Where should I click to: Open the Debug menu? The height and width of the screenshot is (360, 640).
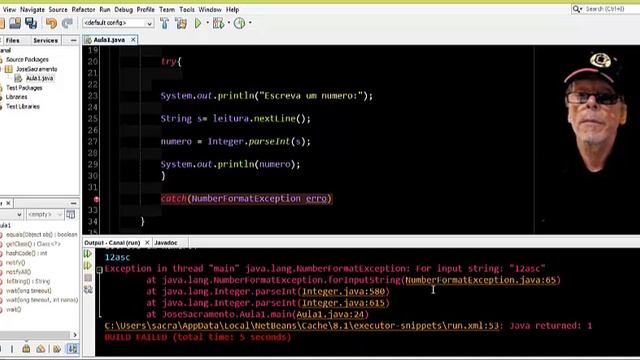(124, 9)
